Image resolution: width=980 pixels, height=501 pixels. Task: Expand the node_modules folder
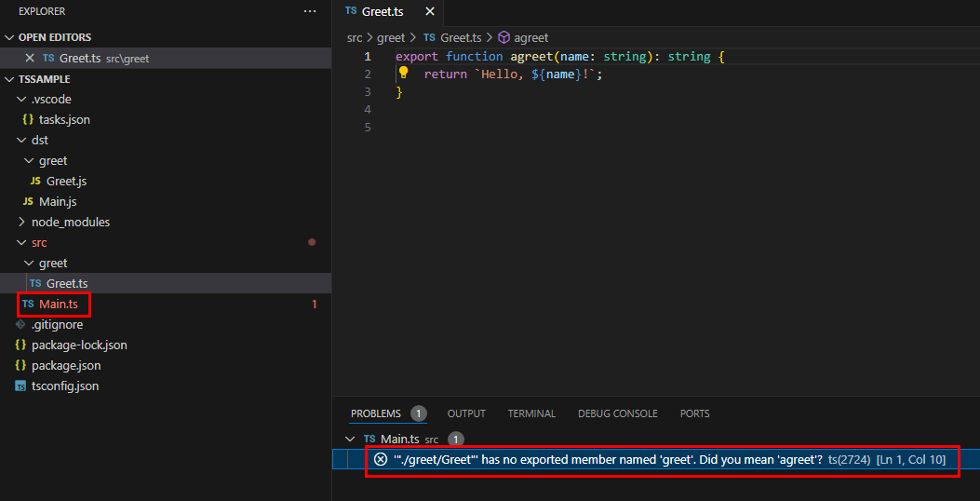click(x=22, y=222)
